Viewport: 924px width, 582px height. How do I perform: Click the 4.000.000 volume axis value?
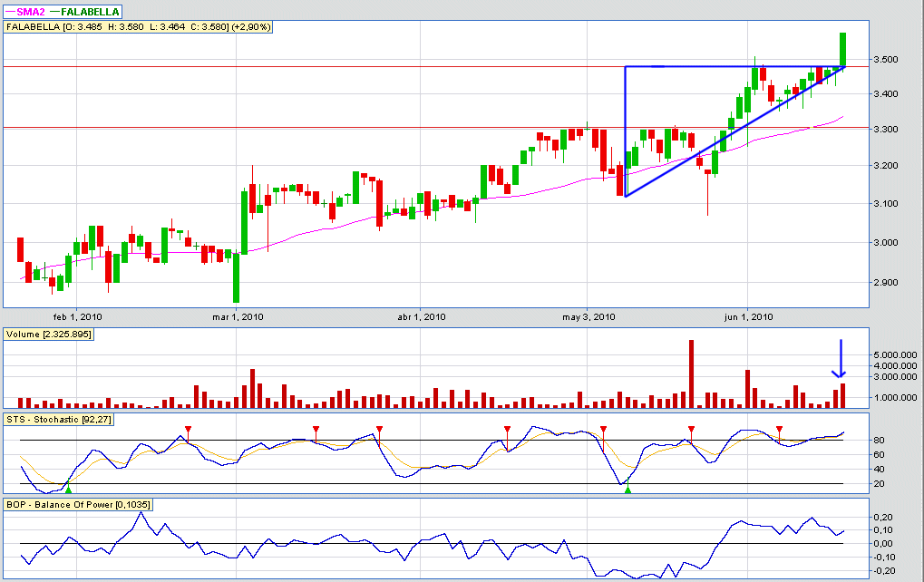click(895, 366)
